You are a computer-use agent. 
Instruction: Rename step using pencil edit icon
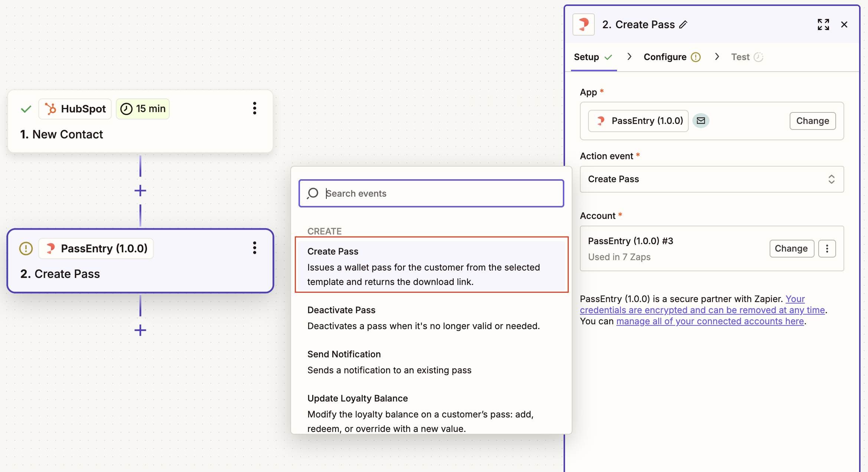683,24
